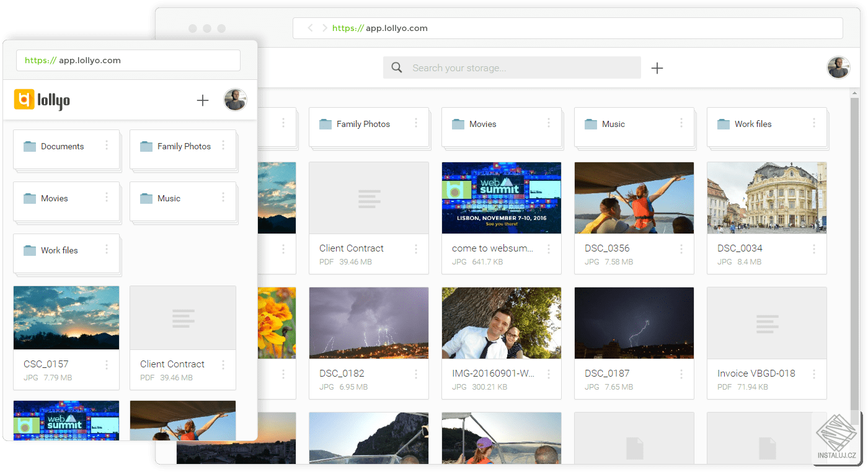Show options for the IMG-20160901-W... file
The image size is (868, 472).
[549, 374]
